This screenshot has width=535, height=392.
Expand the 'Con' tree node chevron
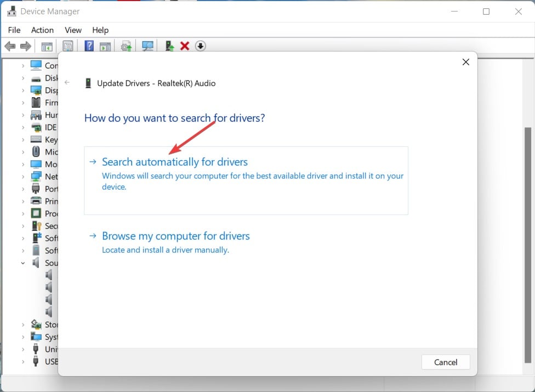[23, 65]
